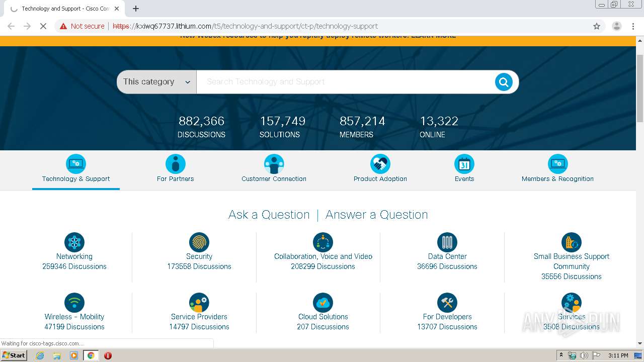Open the Security text link
The width and height of the screenshot is (644, 362).
tap(199, 256)
